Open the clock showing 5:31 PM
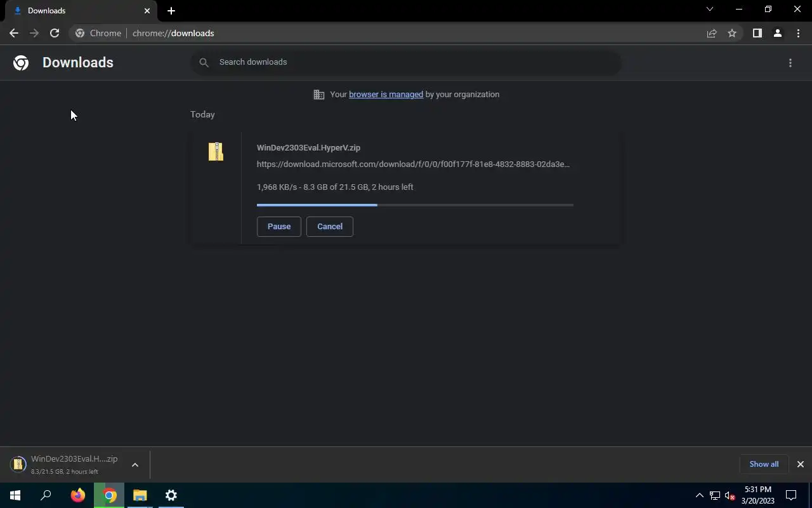The width and height of the screenshot is (812, 508). (x=758, y=495)
